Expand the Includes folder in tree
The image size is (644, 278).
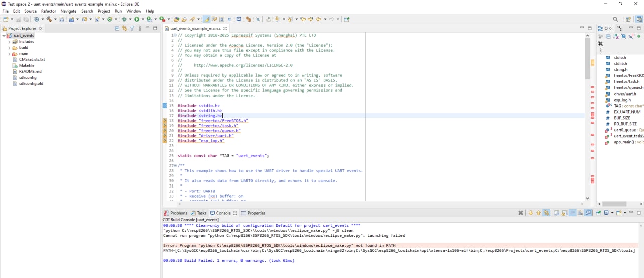[x=9, y=42]
